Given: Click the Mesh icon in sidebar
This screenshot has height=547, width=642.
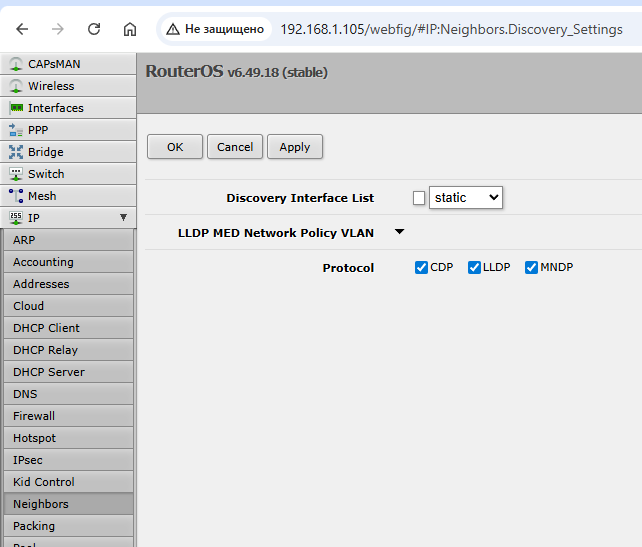Looking at the screenshot, I should click(x=16, y=196).
